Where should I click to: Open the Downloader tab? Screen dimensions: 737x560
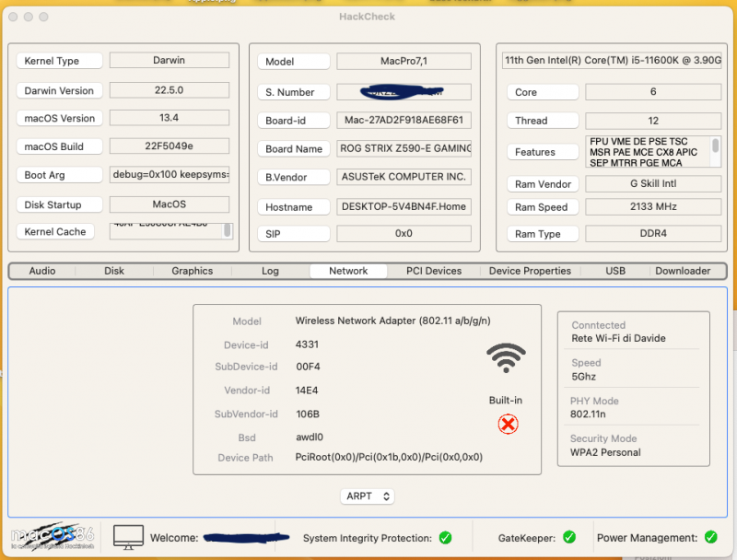pyautogui.click(x=683, y=271)
